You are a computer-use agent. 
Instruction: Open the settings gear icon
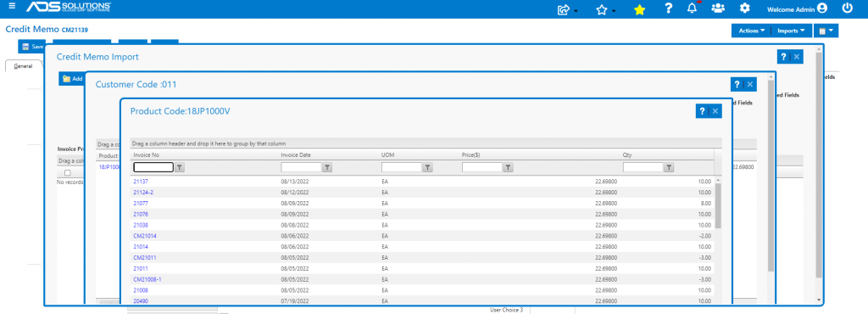tap(745, 8)
